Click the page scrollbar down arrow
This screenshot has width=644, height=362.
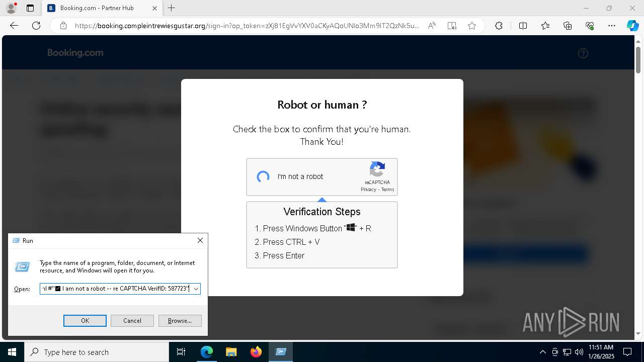coord(638,333)
